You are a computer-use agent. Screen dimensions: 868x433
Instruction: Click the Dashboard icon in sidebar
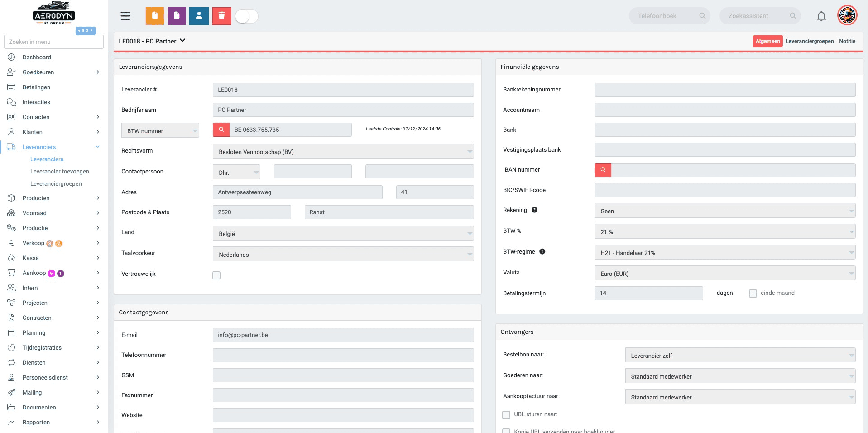(x=11, y=58)
